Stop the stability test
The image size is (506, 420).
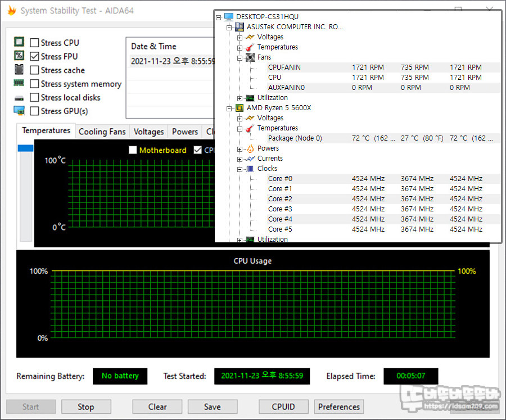click(86, 407)
